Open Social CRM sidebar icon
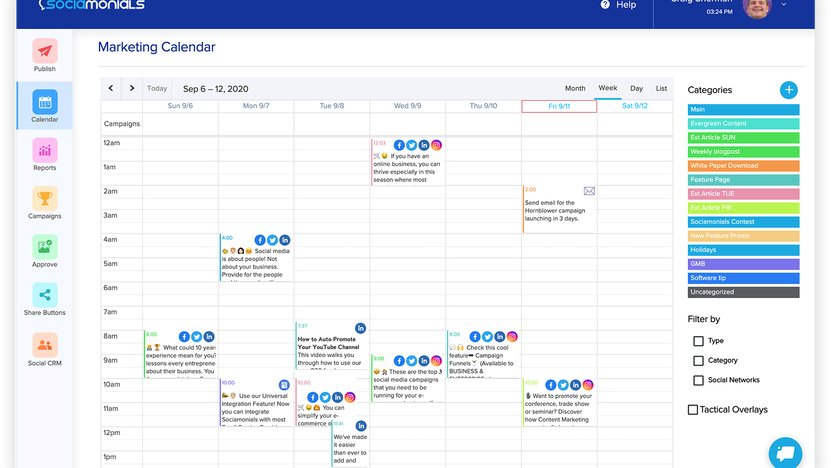831x468 pixels. pos(45,345)
